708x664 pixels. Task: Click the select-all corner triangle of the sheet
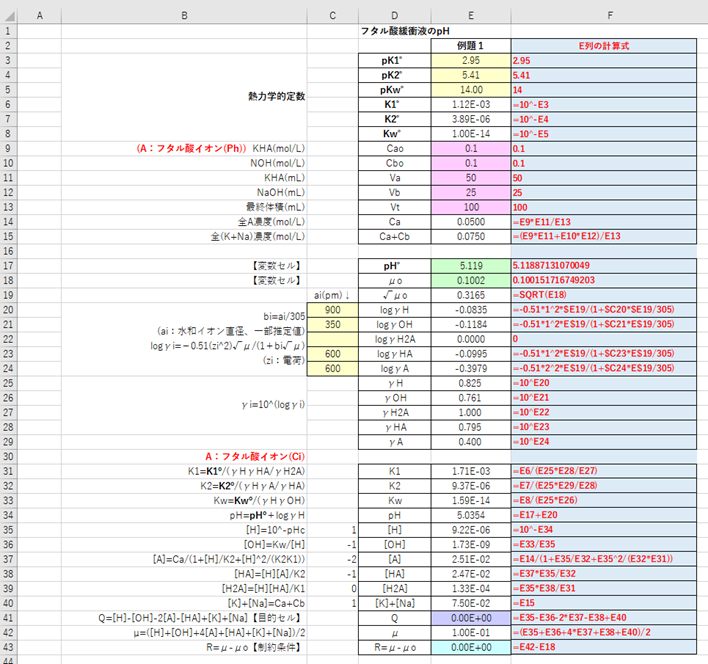pos(9,16)
